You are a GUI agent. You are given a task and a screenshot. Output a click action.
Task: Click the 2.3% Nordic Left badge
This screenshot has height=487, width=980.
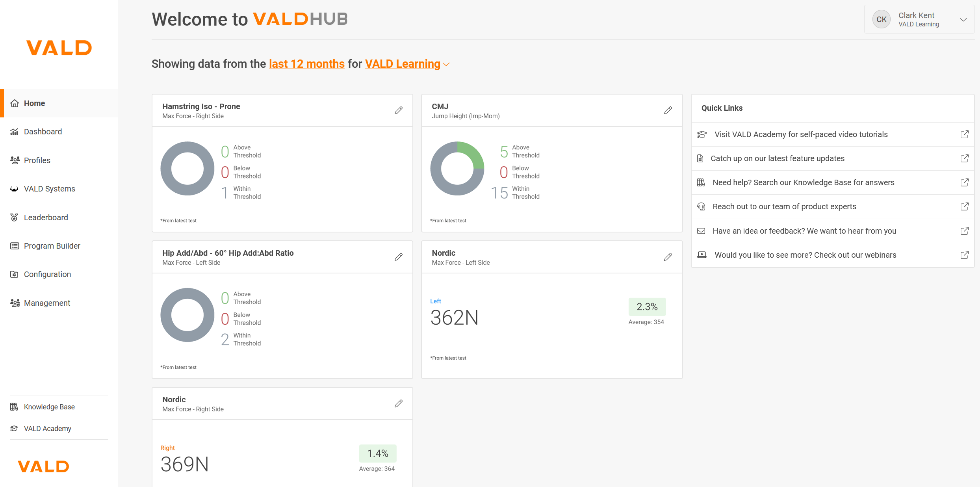(647, 307)
